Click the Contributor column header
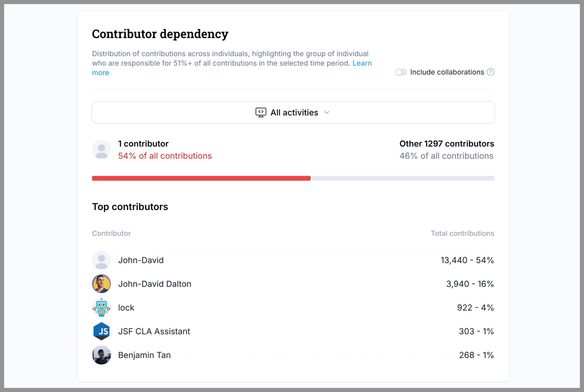584x392 pixels. (111, 233)
